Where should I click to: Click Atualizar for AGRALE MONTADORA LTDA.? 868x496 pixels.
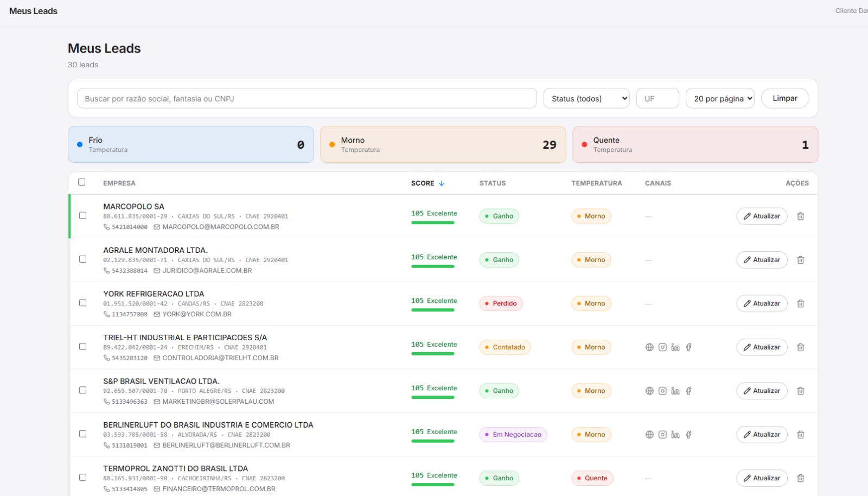click(x=762, y=260)
